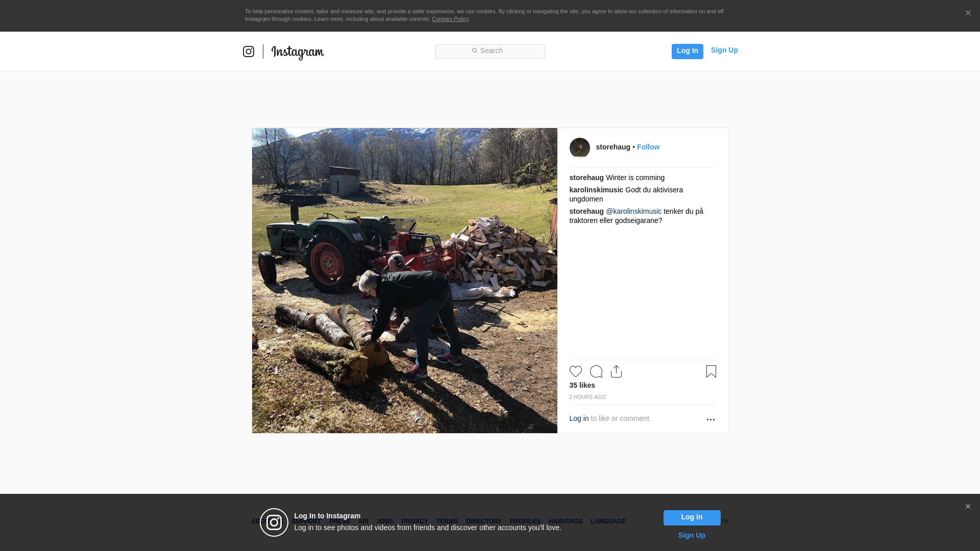
Task: Open the Cookies Policy link
Action: [x=450, y=19]
